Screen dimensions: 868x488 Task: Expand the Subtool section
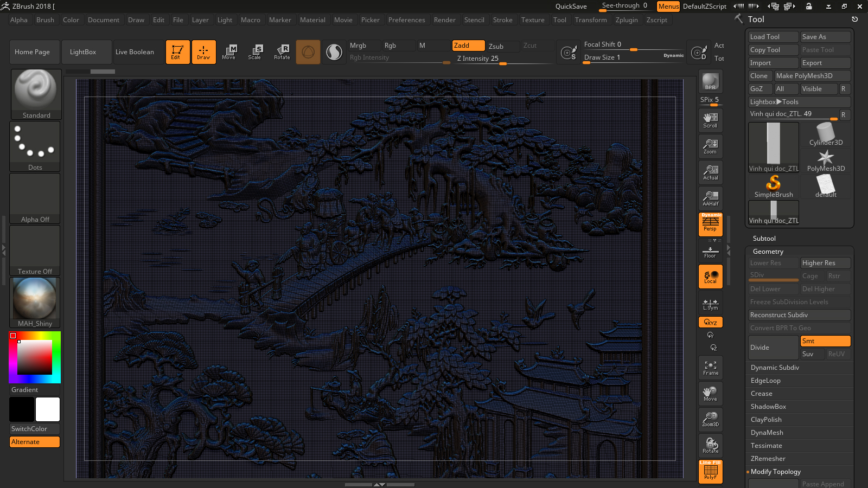click(764, 239)
